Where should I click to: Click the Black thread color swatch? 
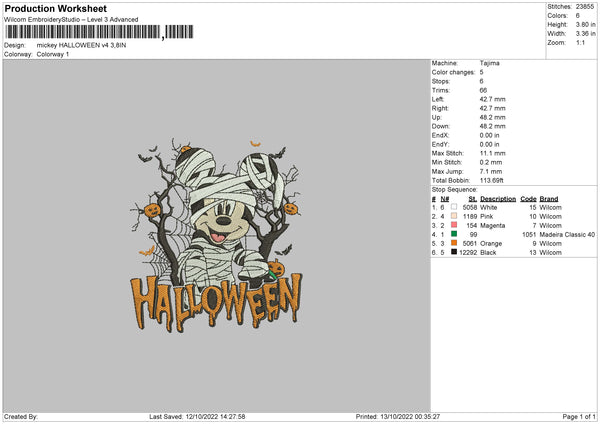point(453,252)
